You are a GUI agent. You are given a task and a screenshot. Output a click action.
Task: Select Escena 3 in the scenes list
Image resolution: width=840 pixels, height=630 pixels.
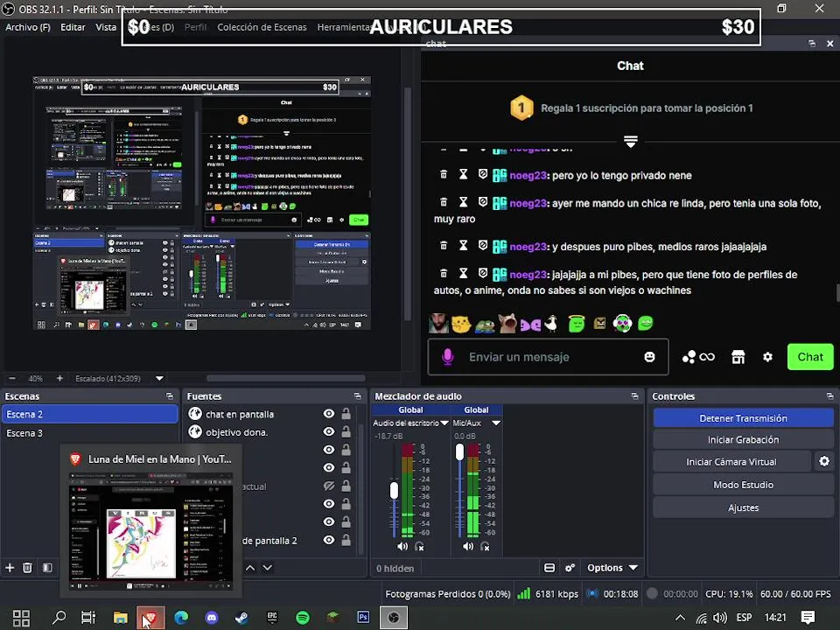89,433
